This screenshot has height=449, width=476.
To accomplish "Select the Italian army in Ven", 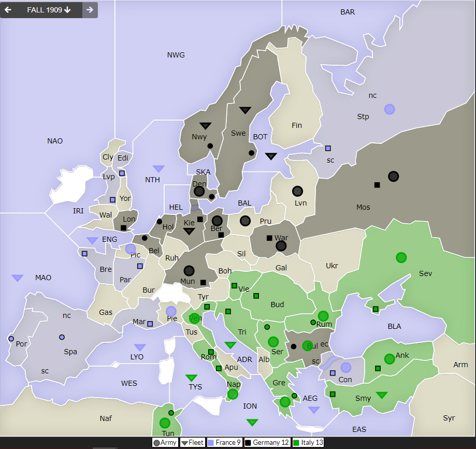I will coord(194,318).
